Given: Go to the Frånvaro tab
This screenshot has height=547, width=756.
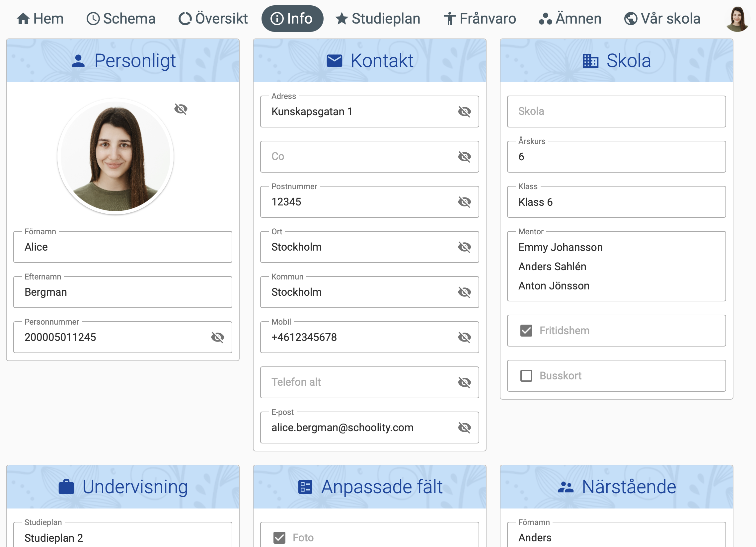Looking at the screenshot, I should 479,19.
